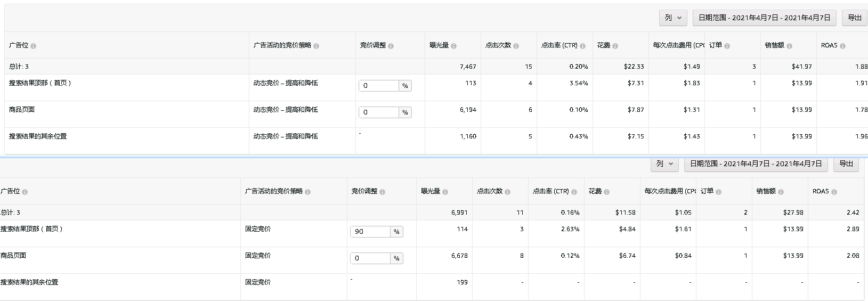Click info icon next to 花费 in bottom table
Screen dimensions: 868x302
(x=606, y=192)
